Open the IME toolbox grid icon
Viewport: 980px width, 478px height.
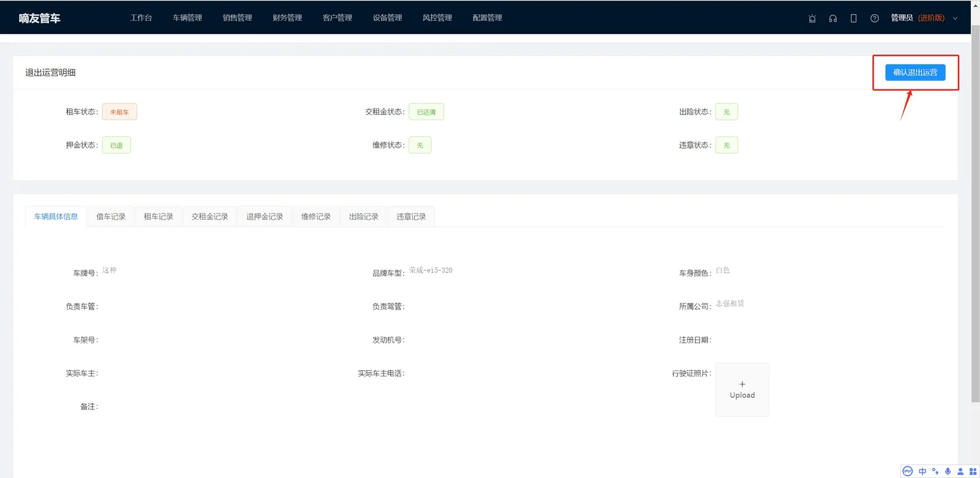click(973, 471)
